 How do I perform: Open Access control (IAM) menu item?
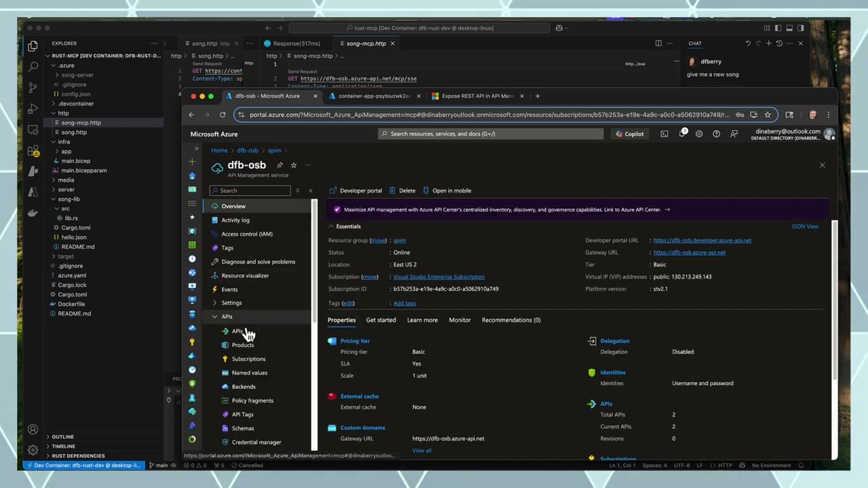click(x=247, y=234)
